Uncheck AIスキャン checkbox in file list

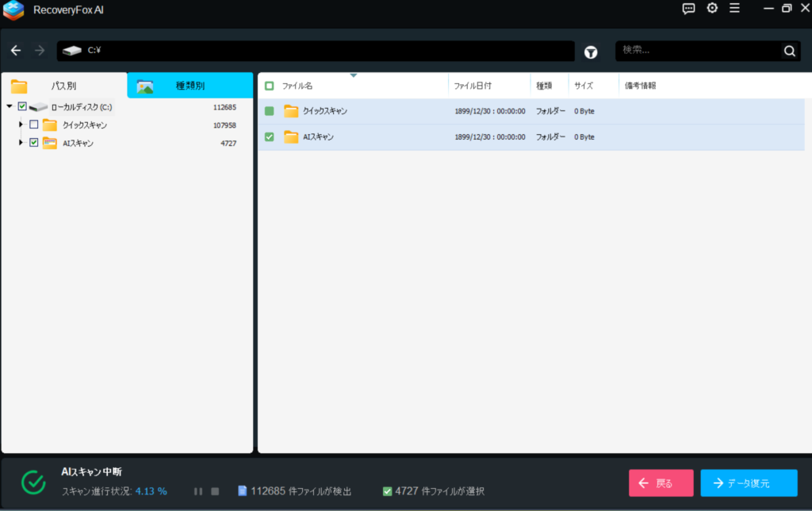270,136
